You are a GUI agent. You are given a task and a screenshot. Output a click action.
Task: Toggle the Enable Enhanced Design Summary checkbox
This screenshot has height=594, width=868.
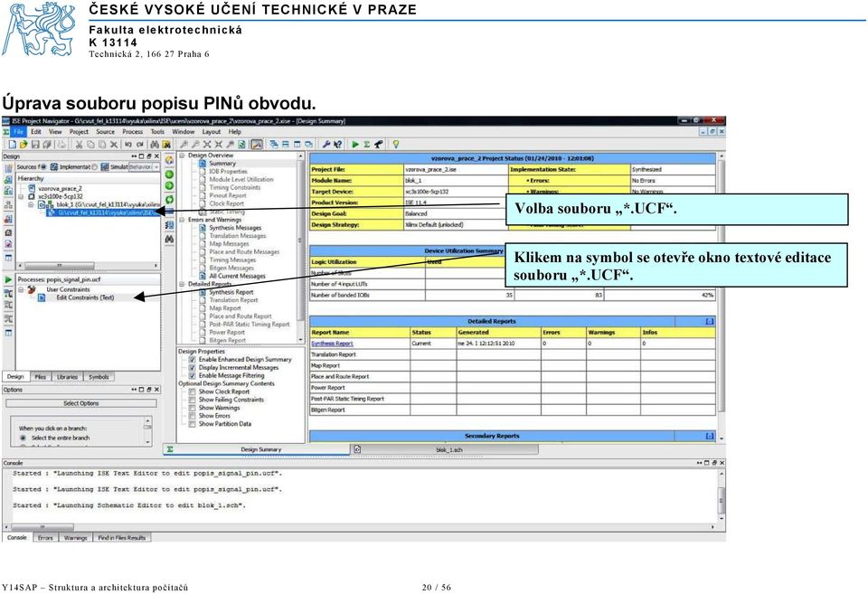(192, 360)
